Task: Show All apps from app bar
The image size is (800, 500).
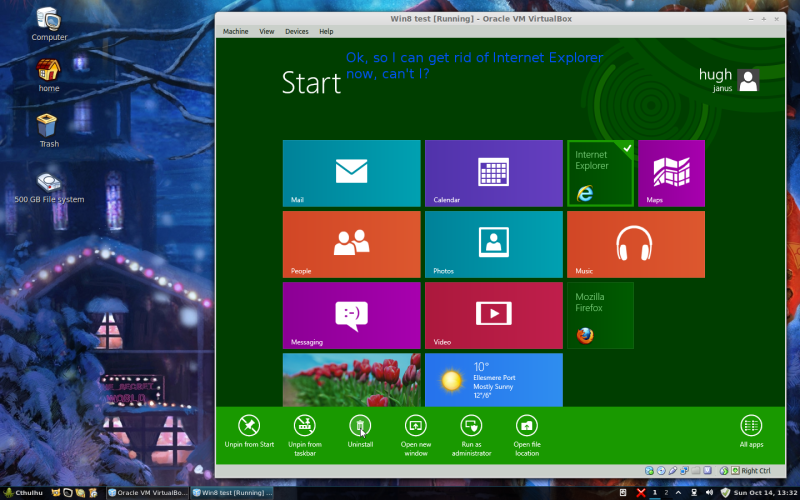Action: coord(751,432)
